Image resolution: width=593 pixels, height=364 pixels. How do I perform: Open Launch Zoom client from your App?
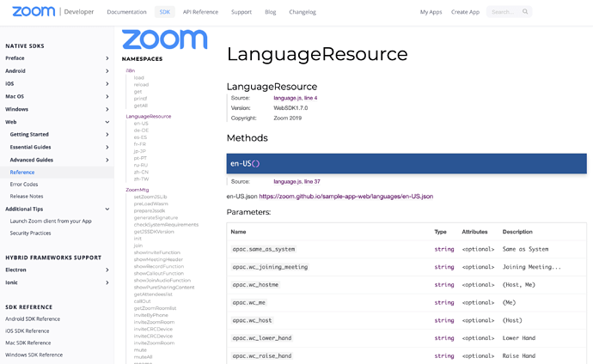[51, 221]
